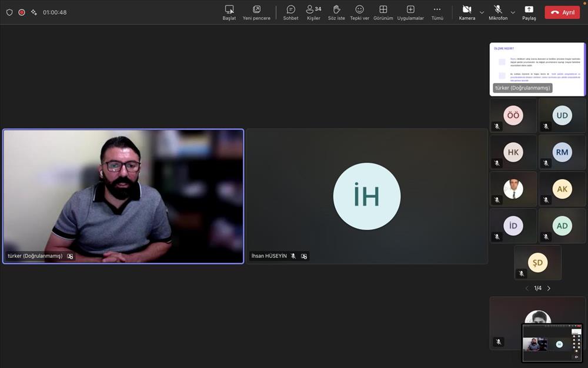The width and height of the screenshot is (588, 368).
Task: Click the red recording indicator
Action: click(22, 12)
